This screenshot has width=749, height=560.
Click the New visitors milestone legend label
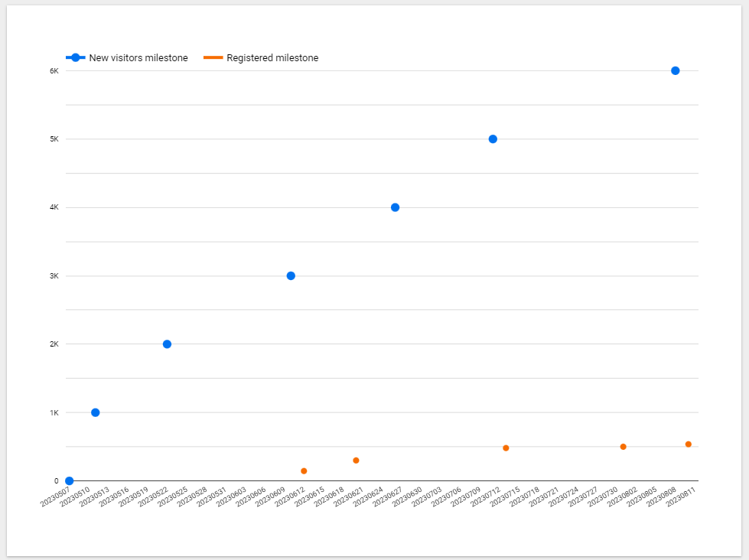pyautogui.click(x=138, y=58)
